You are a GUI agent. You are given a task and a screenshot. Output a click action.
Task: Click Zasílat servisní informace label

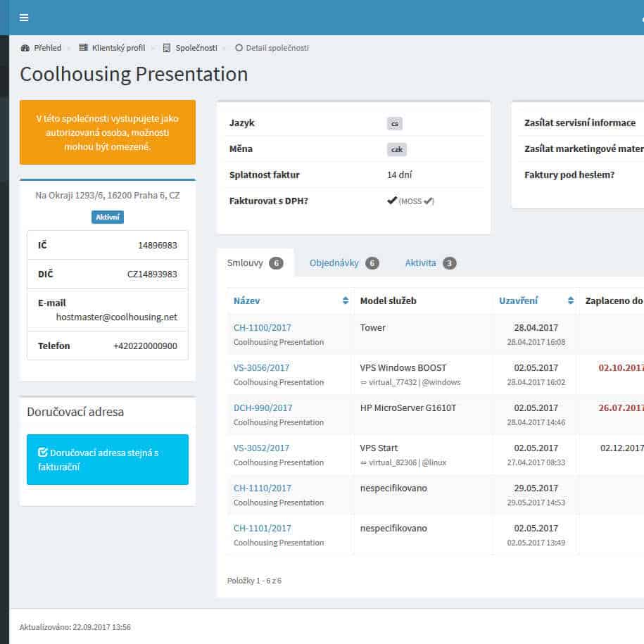coord(580,122)
